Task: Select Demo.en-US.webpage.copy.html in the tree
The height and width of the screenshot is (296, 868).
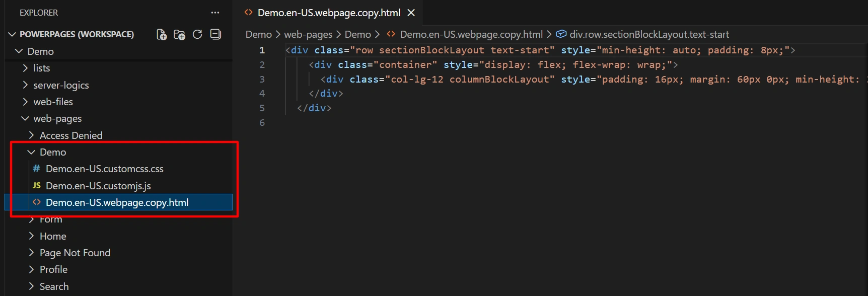Action: [x=119, y=202]
